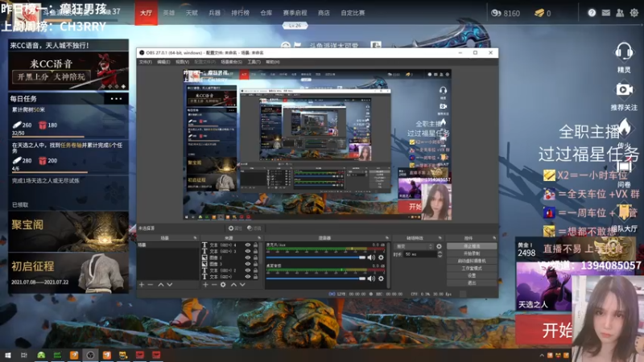Add a new scene with the plus icon
The image size is (644, 362).
pos(142,285)
